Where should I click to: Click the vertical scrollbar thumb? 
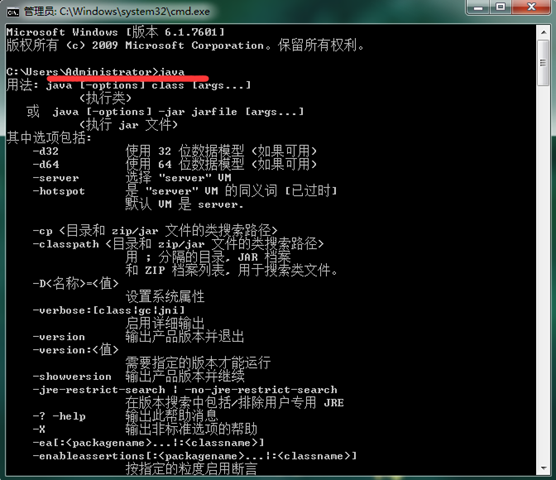[543, 63]
